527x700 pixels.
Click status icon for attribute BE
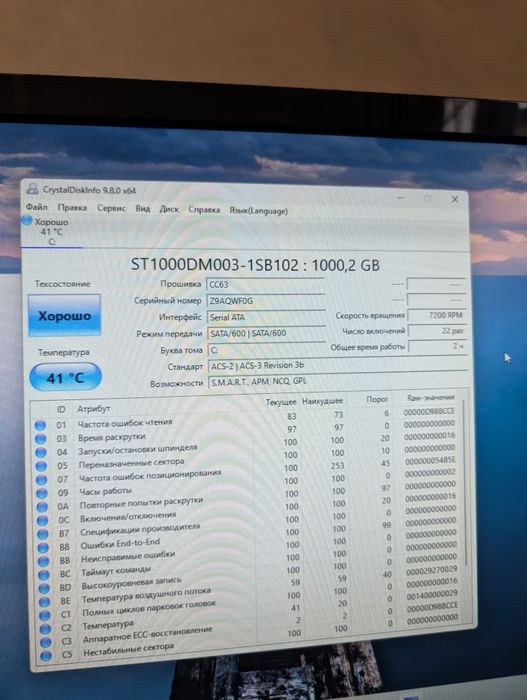tap(45, 602)
